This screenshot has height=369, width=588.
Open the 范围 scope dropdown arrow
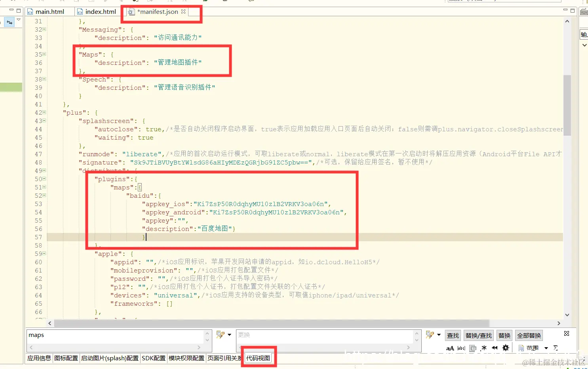546,348
